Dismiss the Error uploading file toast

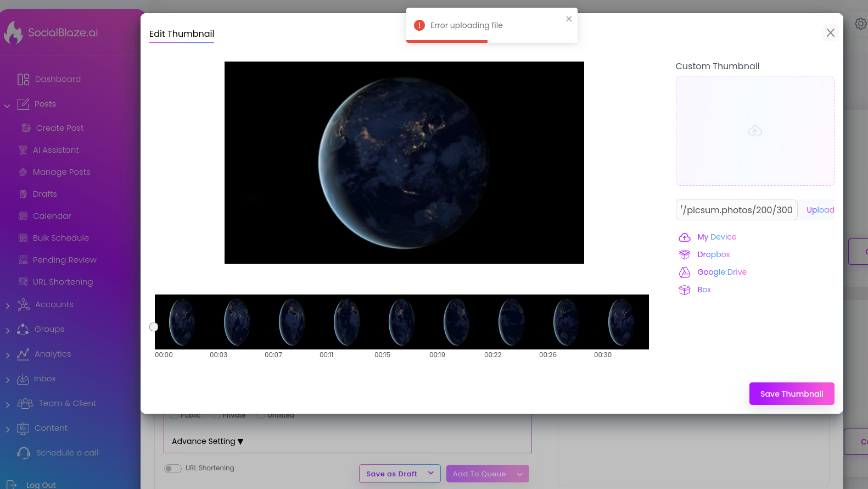click(x=569, y=19)
